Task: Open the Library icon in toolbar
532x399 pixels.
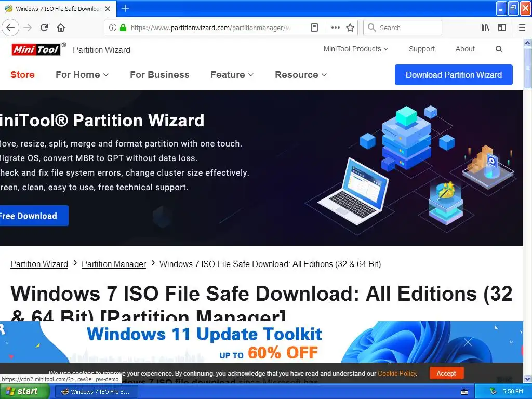Action: point(485,28)
